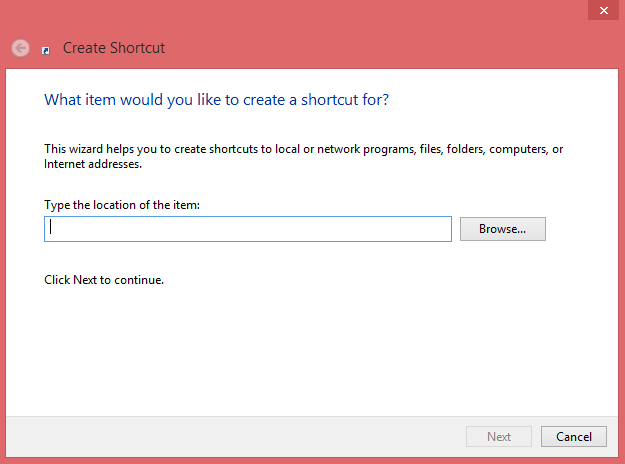
Task: Click the "Internet addresses." text line
Action: (x=93, y=163)
